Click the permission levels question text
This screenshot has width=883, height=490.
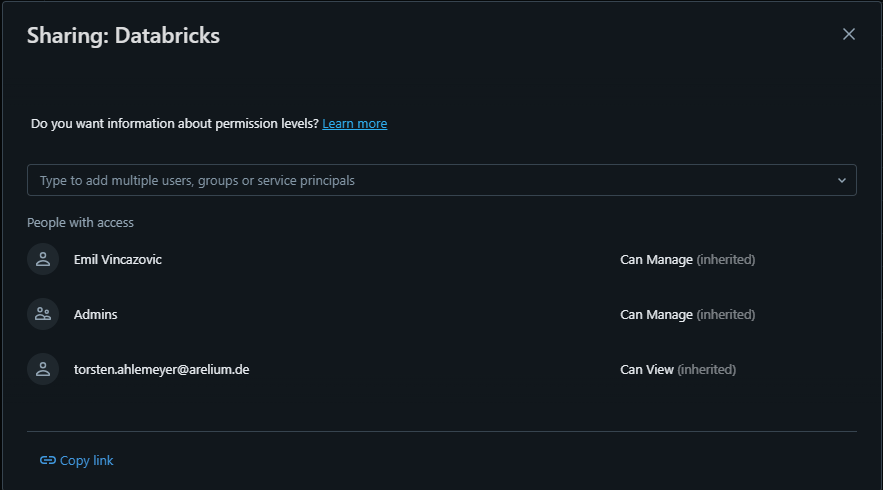click(175, 124)
